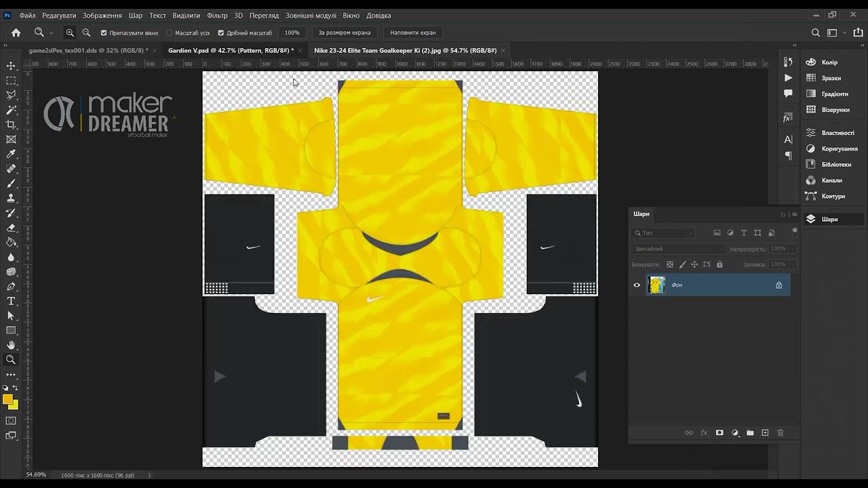This screenshot has height=488, width=868.
Task: Open the Character panel icon
Action: (x=788, y=140)
